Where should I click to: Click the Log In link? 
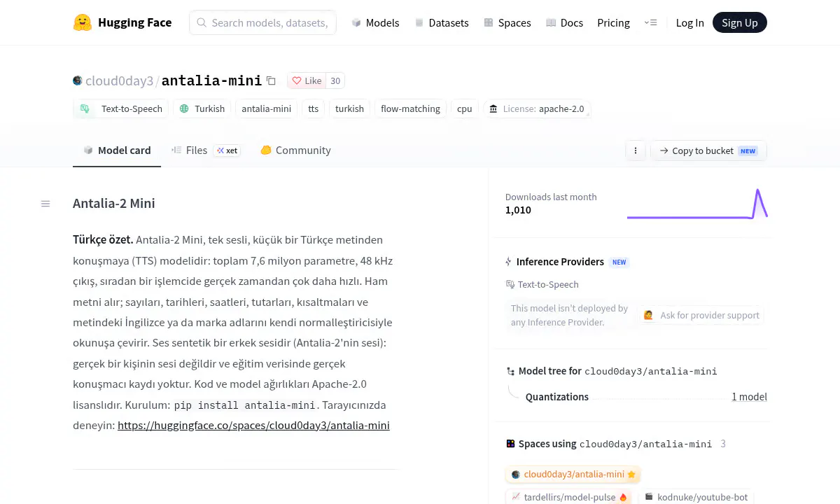click(x=689, y=22)
